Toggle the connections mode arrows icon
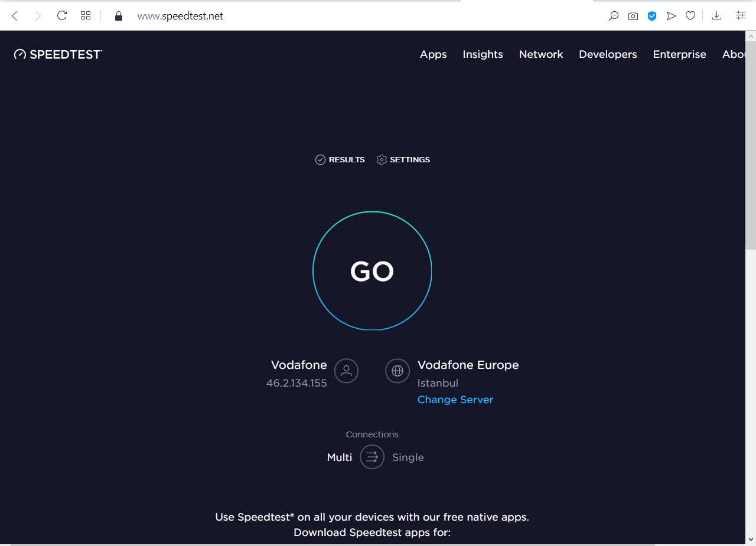 point(372,457)
